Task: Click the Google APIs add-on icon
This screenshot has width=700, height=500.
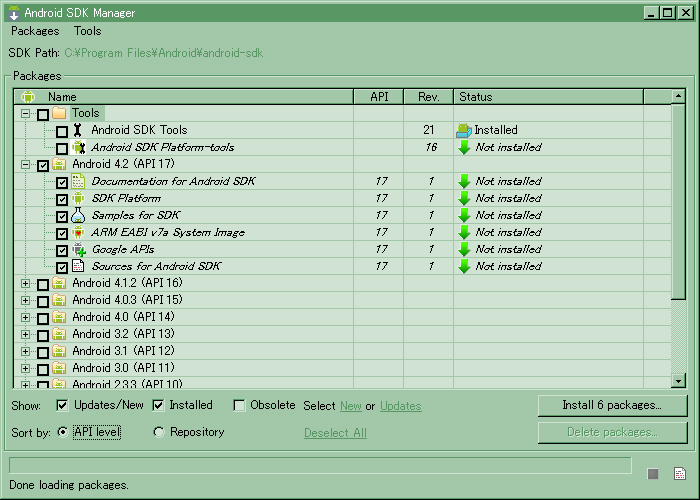Action: (x=79, y=250)
